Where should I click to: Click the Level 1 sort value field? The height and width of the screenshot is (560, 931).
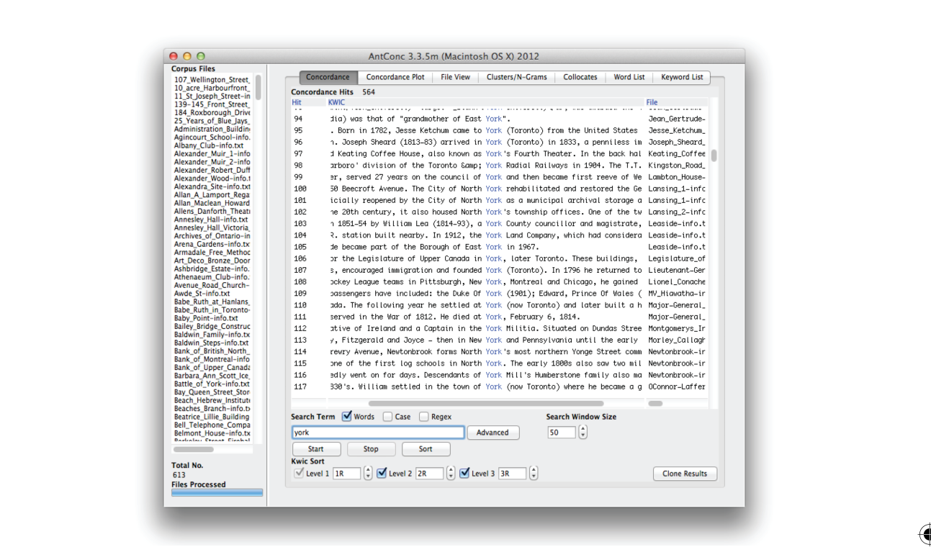tap(346, 474)
